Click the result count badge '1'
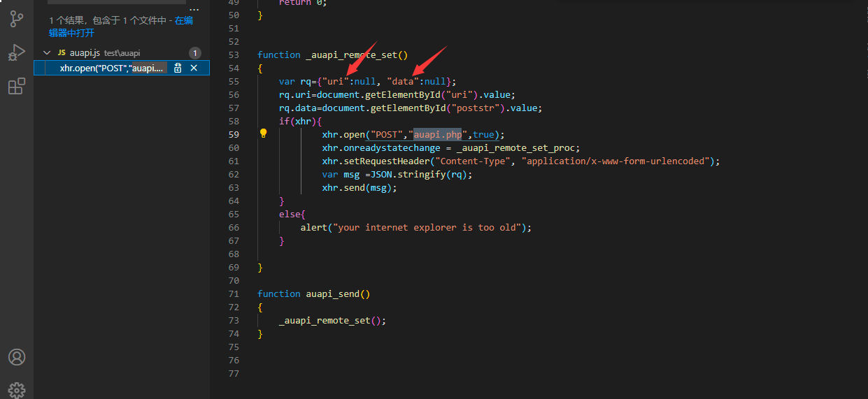868x399 pixels. tap(195, 52)
